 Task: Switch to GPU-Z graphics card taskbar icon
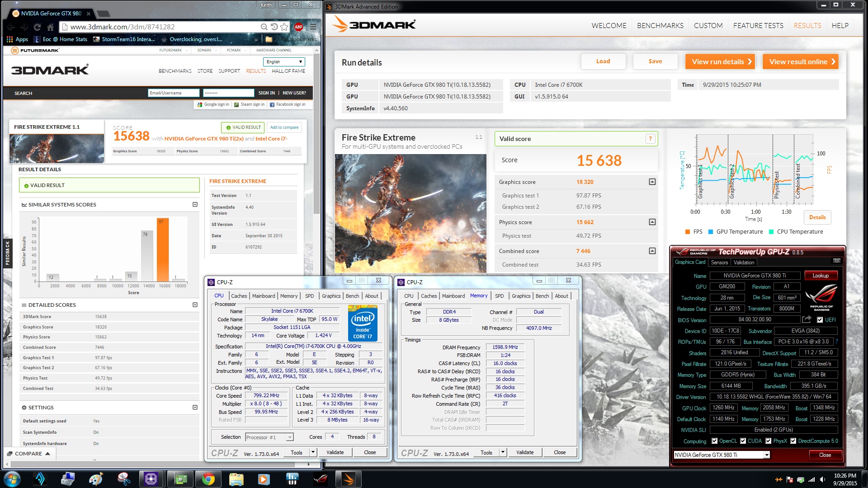(x=180, y=479)
